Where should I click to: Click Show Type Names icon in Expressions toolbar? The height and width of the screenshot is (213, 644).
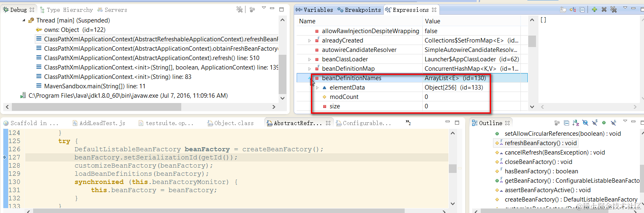pyautogui.click(x=563, y=9)
